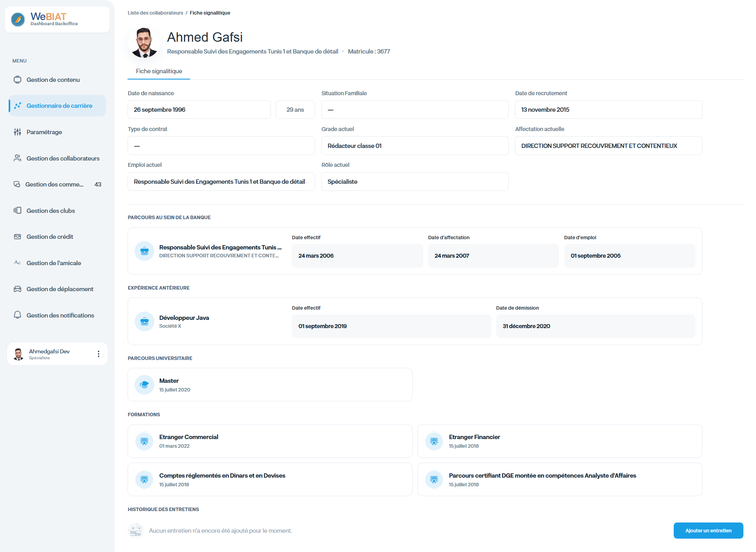Select Gestionnaire de carrière menu item
The image size is (756, 552).
tap(57, 105)
